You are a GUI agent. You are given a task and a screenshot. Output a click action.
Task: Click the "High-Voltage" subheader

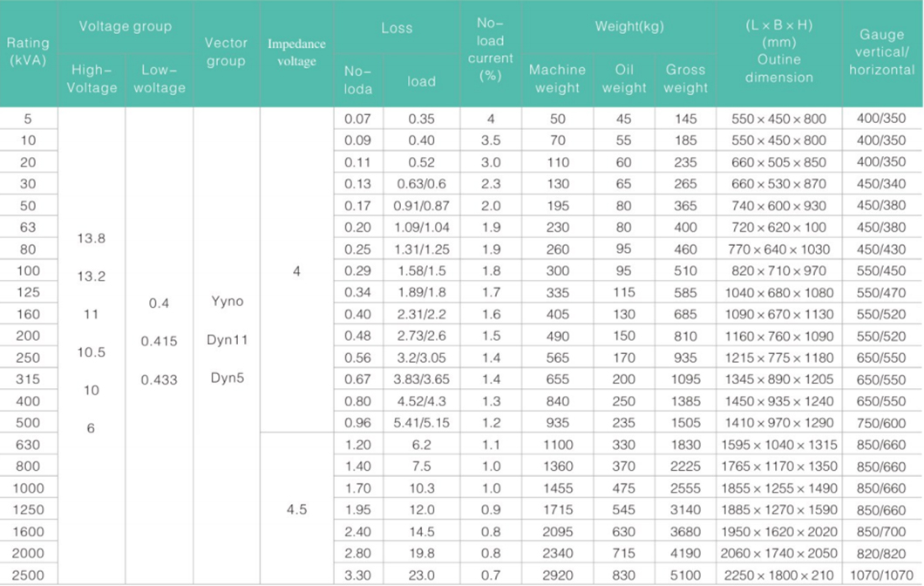[92, 79]
